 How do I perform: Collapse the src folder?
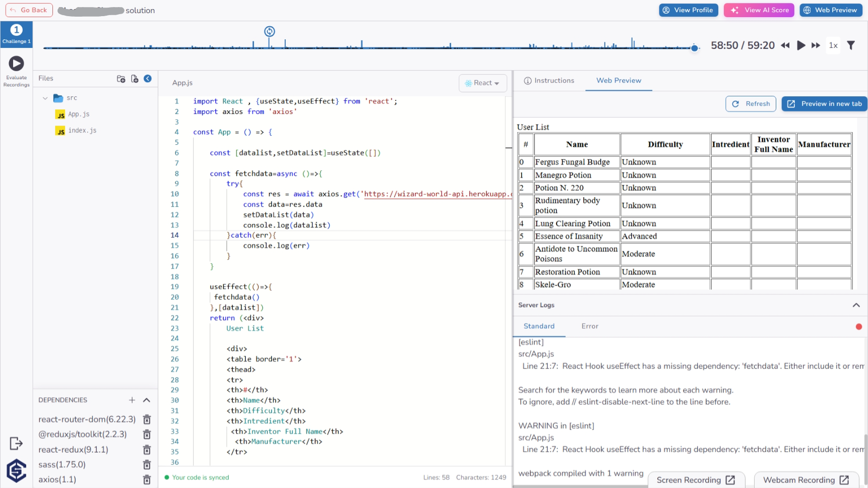(x=45, y=98)
